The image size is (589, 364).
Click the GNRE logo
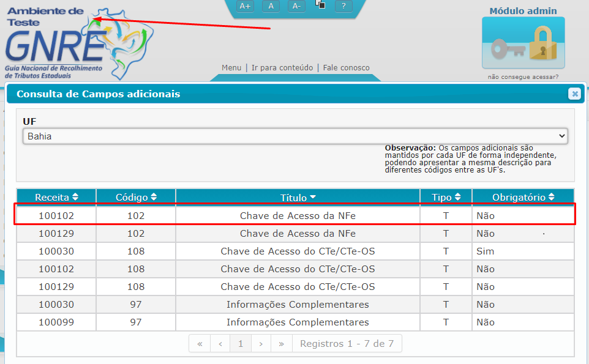point(79,43)
